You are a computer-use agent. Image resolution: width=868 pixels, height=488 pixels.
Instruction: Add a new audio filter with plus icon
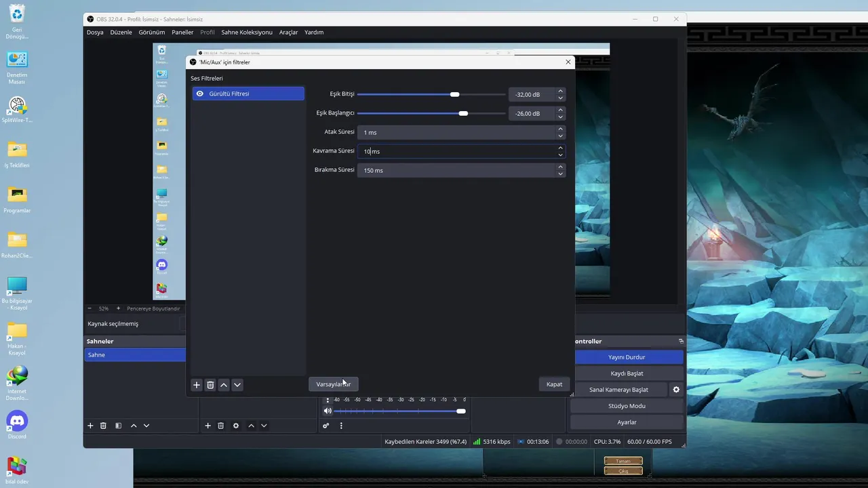(197, 385)
